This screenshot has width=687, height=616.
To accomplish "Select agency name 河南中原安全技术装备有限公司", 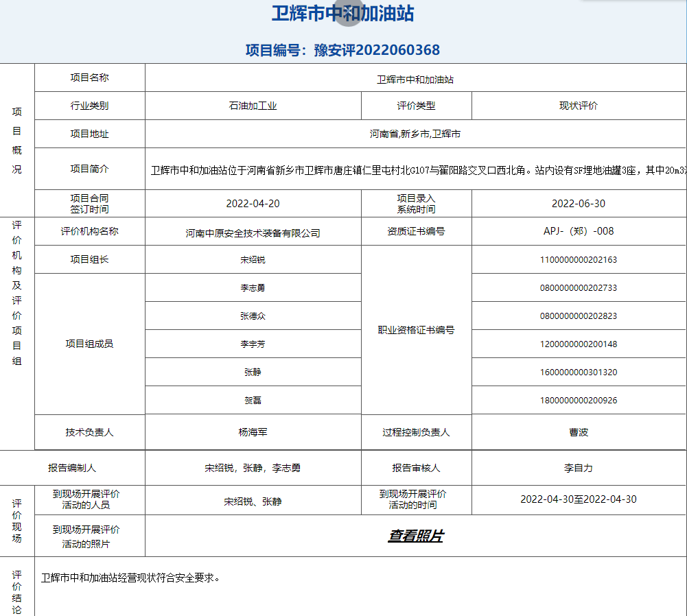I will point(253,233).
